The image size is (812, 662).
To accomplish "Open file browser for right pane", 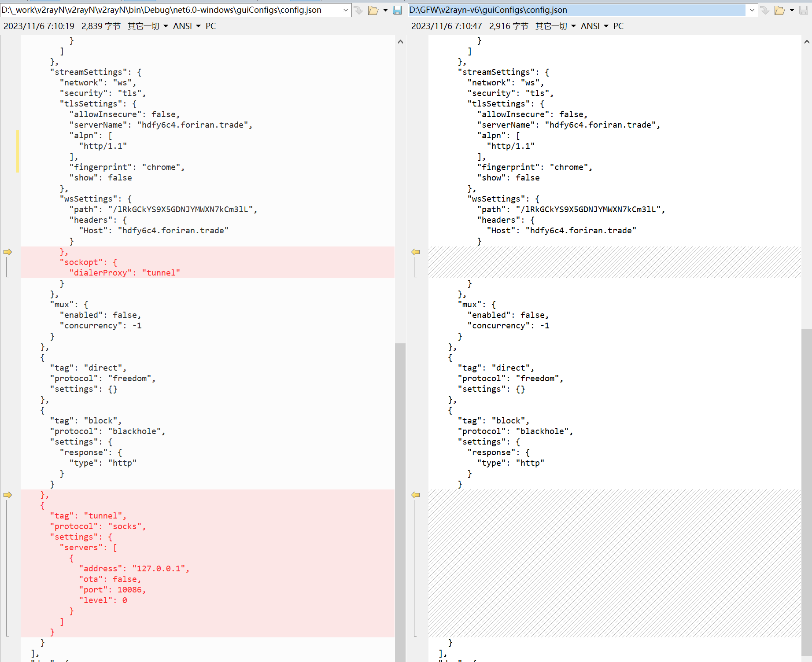I will click(x=779, y=10).
